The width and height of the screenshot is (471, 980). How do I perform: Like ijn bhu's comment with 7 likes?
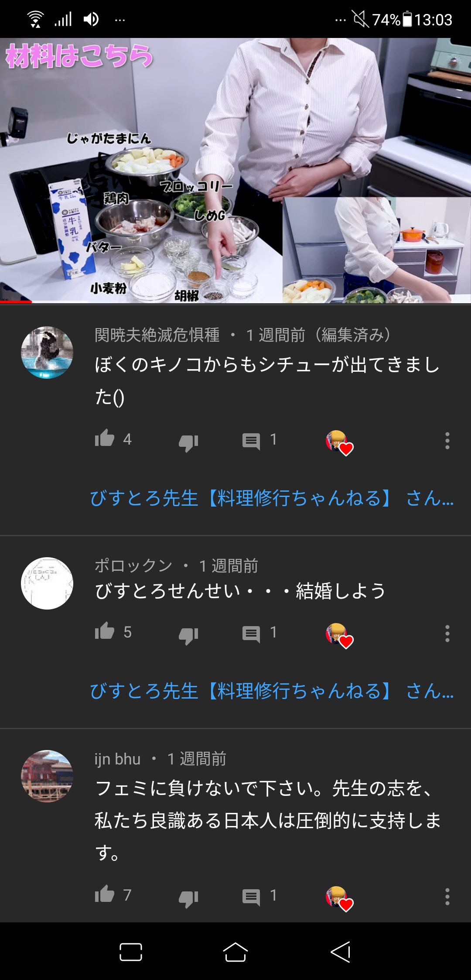pos(105,894)
